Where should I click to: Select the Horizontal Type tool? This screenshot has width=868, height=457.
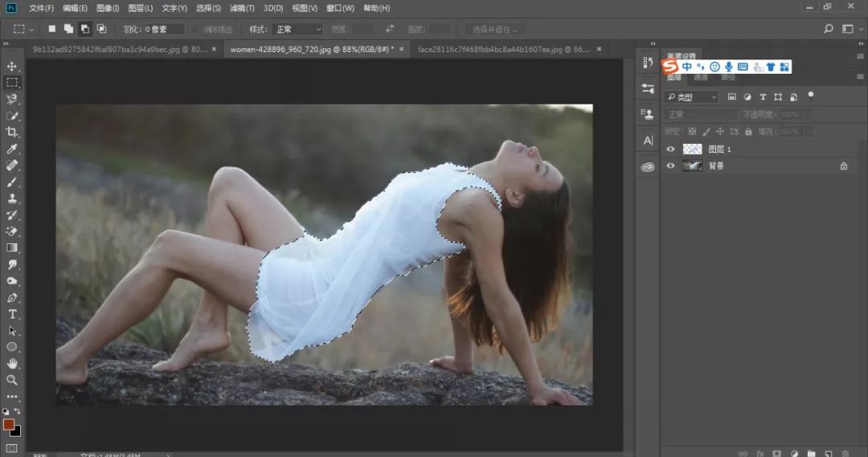pyautogui.click(x=11, y=314)
